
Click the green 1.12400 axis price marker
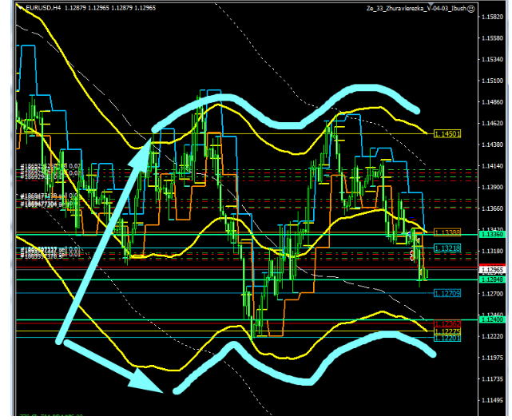[492, 319]
